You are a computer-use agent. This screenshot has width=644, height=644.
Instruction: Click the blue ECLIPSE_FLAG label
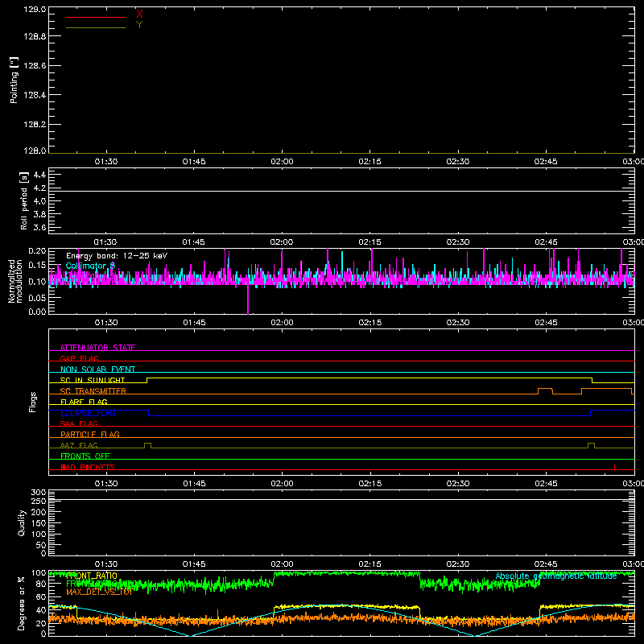coord(88,413)
